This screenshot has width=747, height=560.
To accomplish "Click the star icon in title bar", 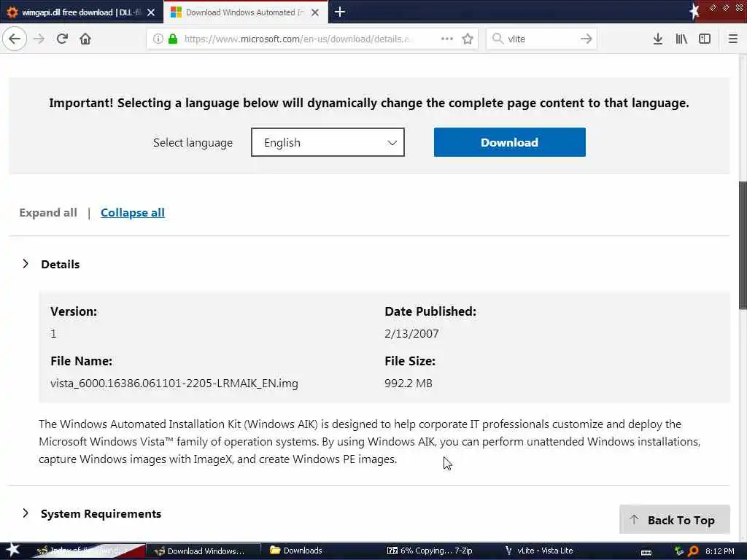I will tap(694, 11).
